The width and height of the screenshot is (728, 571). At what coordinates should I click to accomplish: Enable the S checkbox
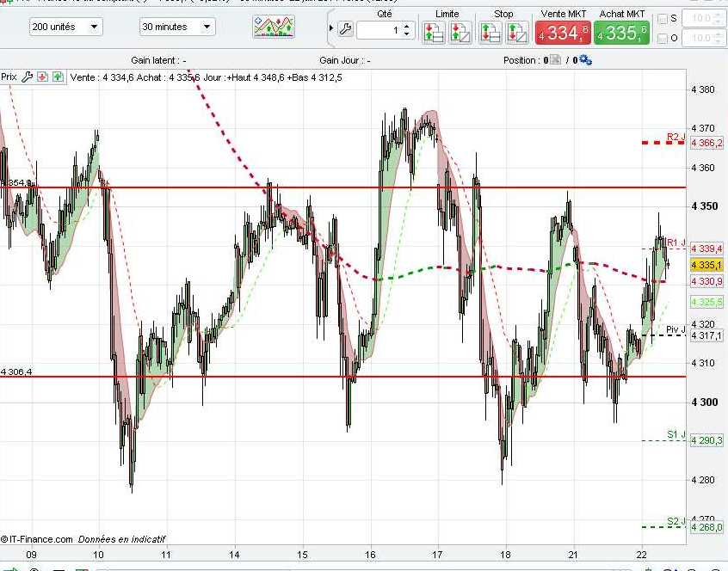click(x=663, y=19)
